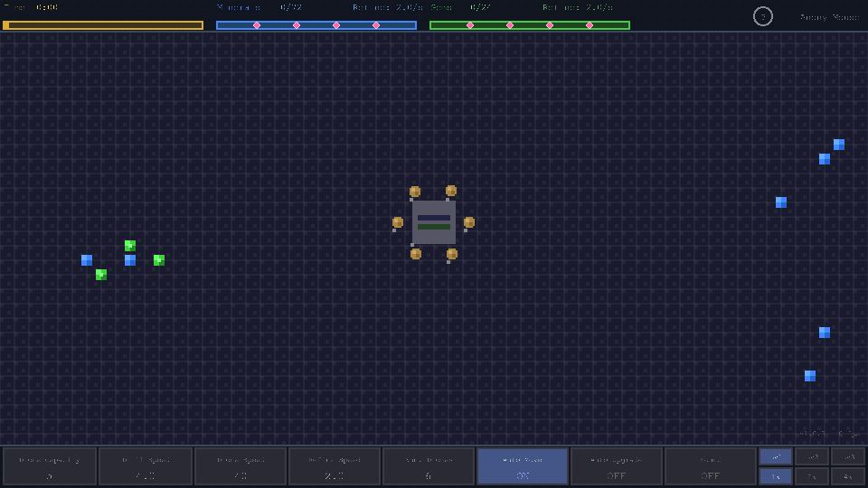Upgrade the Drill Speed stat button
The width and height of the screenshot is (868, 488).
pos(145,466)
